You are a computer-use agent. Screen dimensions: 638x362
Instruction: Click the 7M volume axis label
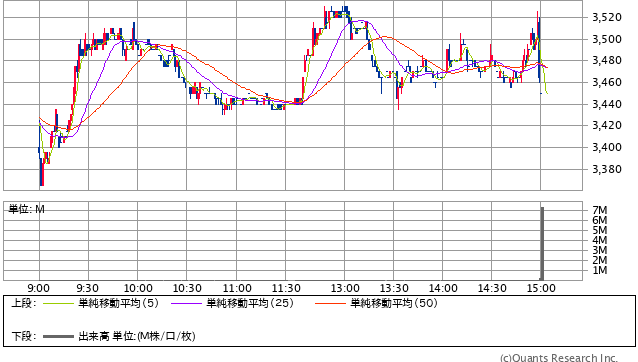600,210
